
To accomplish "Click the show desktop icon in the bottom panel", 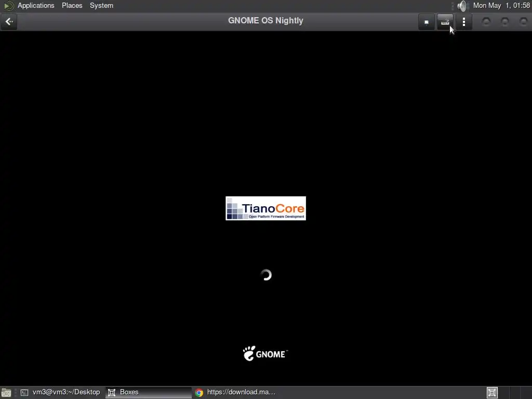I will 6,393.
